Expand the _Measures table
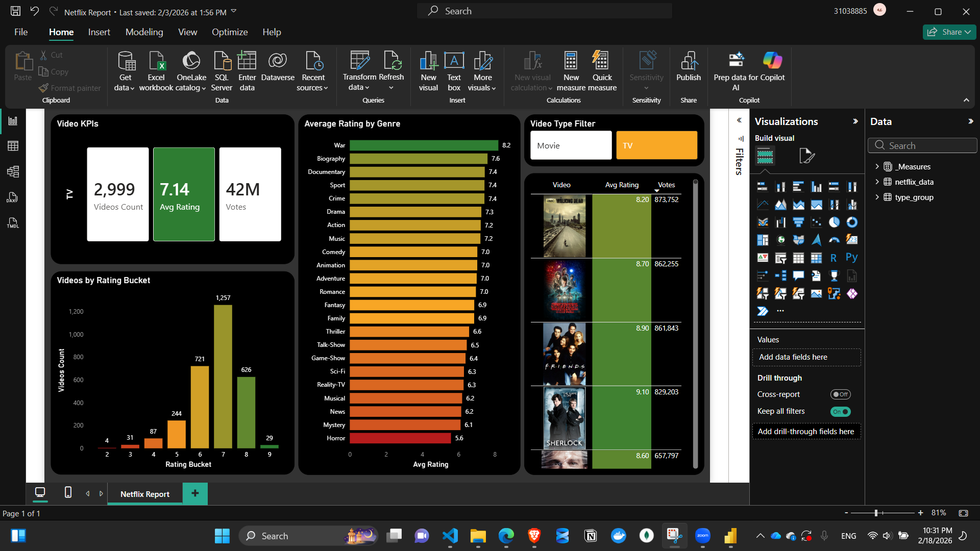 877,167
